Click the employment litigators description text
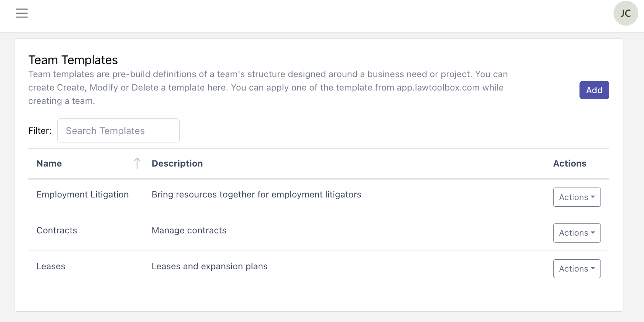 [x=256, y=194]
